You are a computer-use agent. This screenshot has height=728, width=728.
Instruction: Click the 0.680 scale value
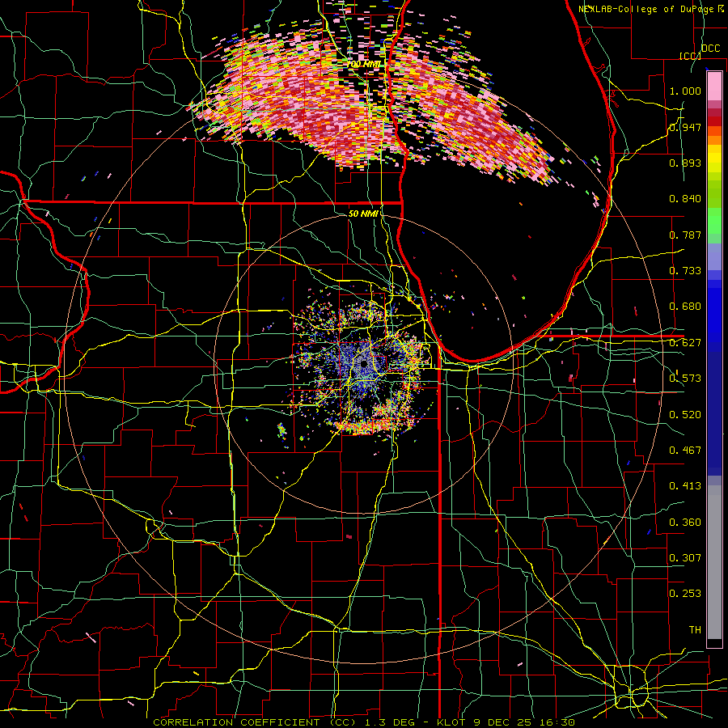(x=685, y=307)
